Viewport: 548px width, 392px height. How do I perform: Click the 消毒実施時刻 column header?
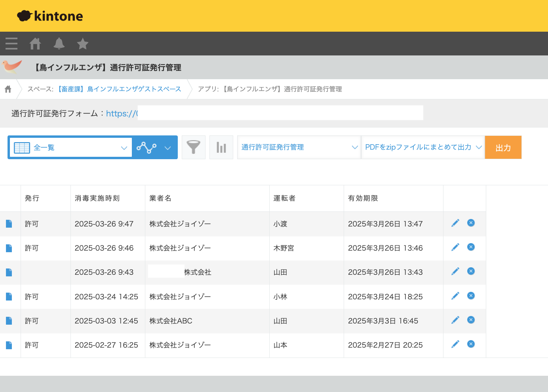pos(97,198)
